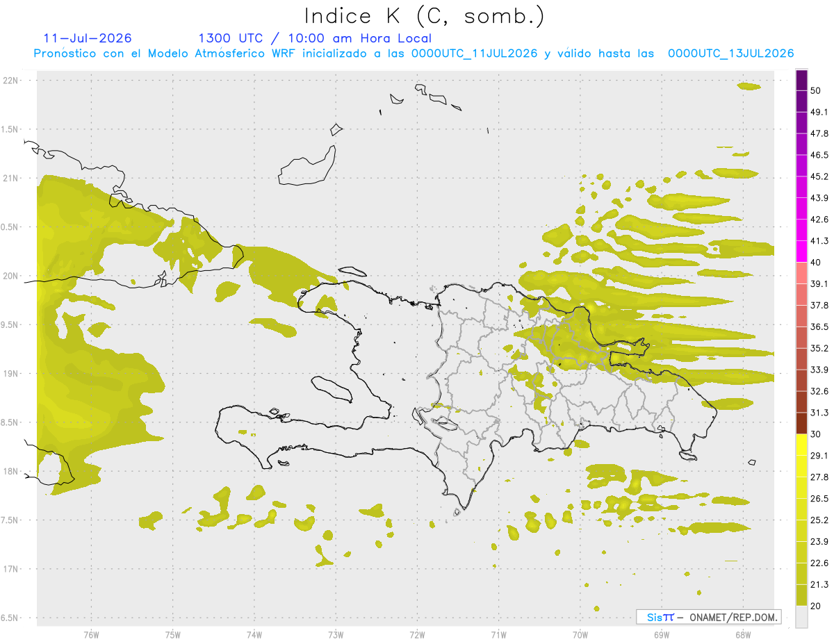Click the colorbar value "26.5"
This screenshot has width=834, height=644.
coord(819,499)
